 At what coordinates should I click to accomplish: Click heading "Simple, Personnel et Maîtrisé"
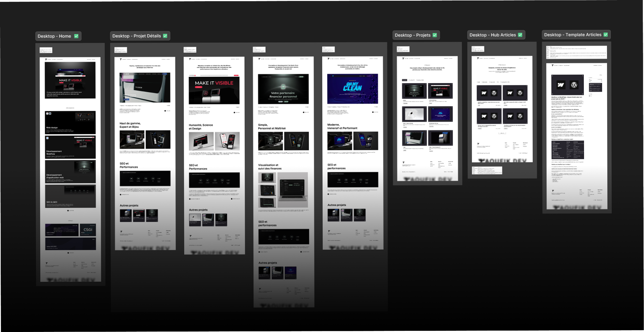[x=272, y=126]
